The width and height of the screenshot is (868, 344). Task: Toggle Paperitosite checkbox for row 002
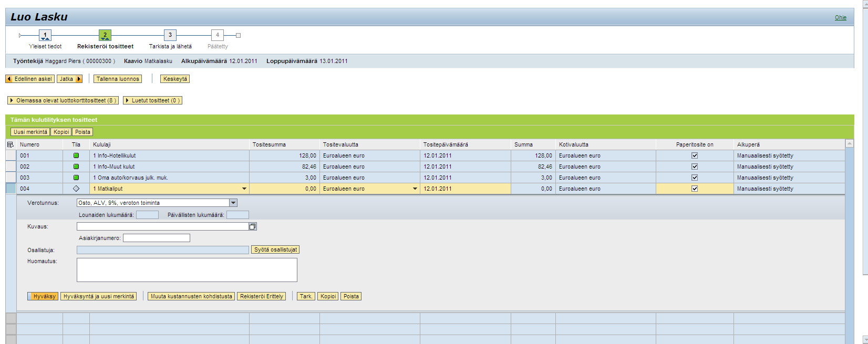click(x=695, y=166)
